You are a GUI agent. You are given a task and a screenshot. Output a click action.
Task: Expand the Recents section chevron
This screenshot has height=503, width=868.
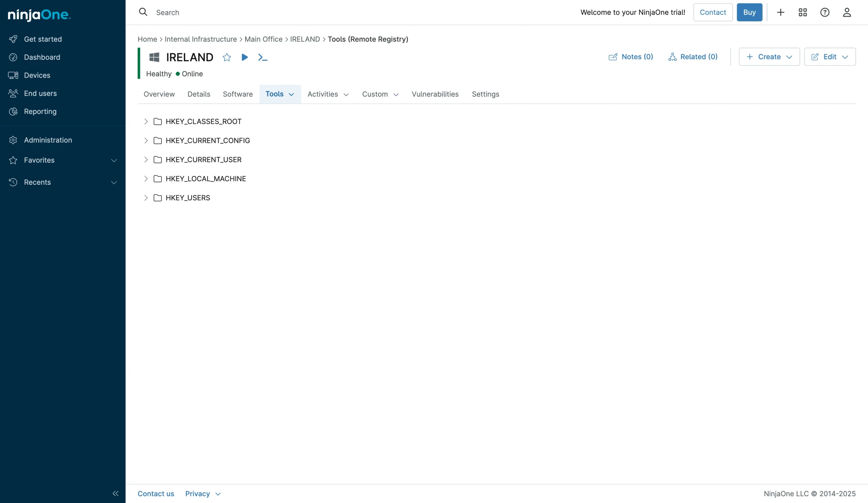[x=114, y=182]
